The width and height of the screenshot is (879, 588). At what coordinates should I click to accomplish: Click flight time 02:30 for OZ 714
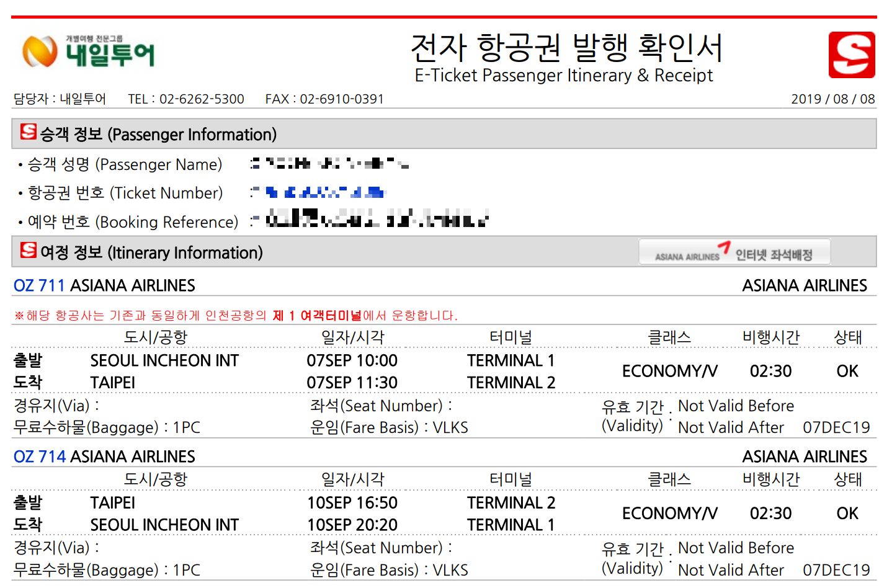pyautogui.click(x=771, y=513)
